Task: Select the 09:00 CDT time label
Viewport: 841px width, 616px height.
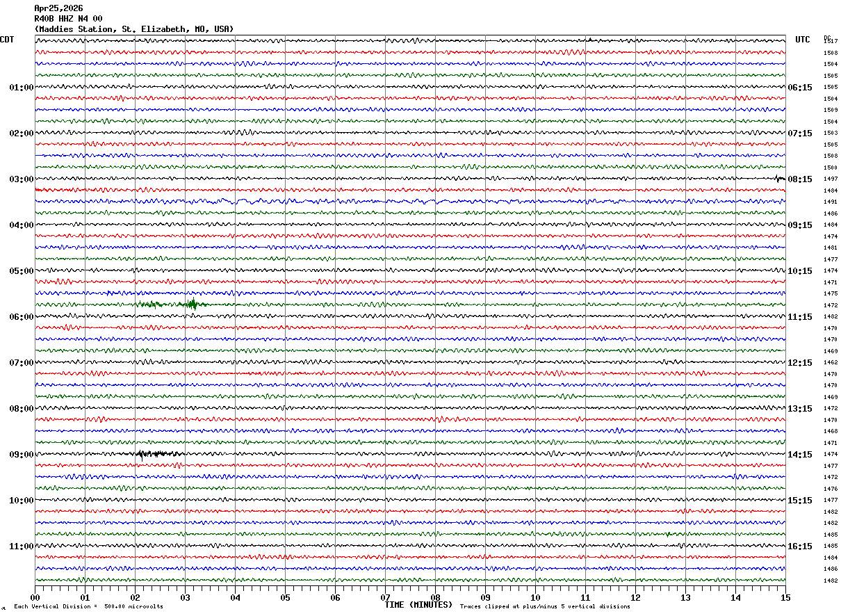Action: pos(22,455)
